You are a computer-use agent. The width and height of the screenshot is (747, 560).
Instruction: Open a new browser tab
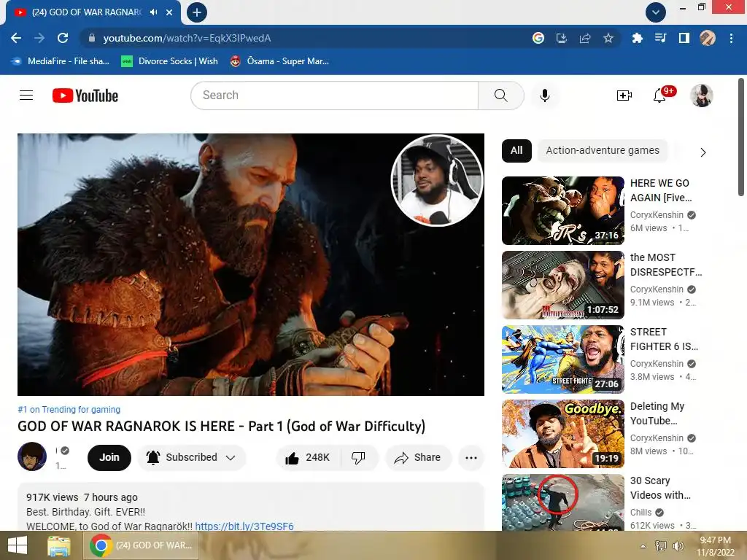(x=197, y=12)
